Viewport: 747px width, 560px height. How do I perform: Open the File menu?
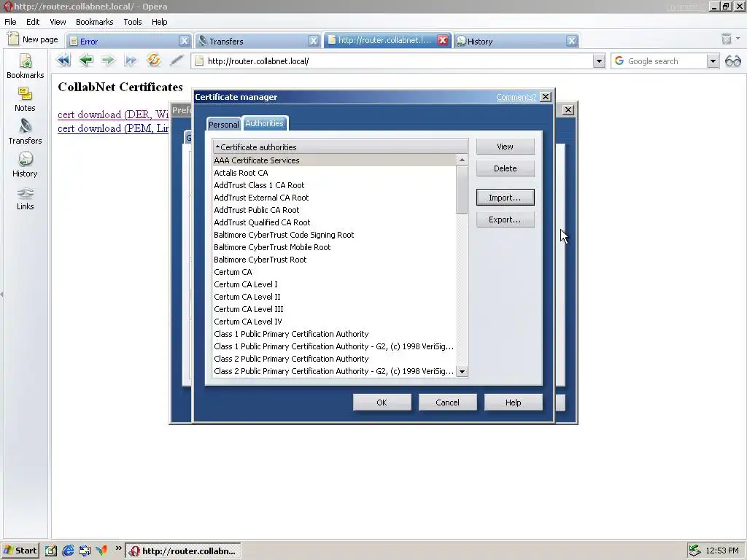click(x=10, y=22)
